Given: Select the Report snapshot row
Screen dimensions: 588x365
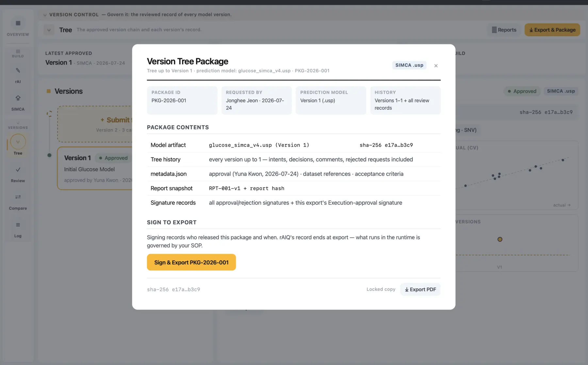Looking at the screenshot, I should (x=294, y=188).
